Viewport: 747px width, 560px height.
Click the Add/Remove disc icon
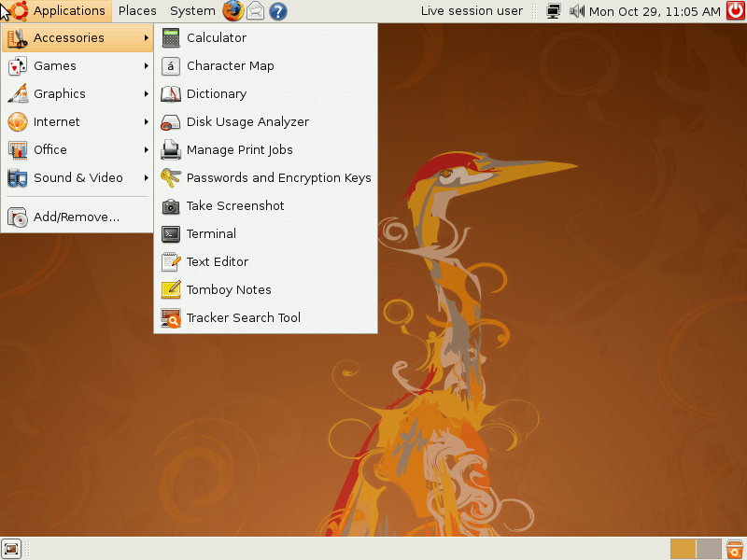coord(17,217)
